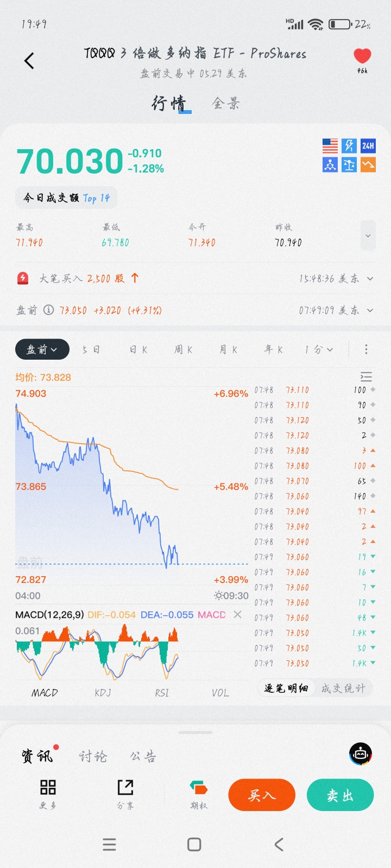Open the 讨论 discussion tab
The width and height of the screenshot is (391, 868).
click(x=93, y=756)
